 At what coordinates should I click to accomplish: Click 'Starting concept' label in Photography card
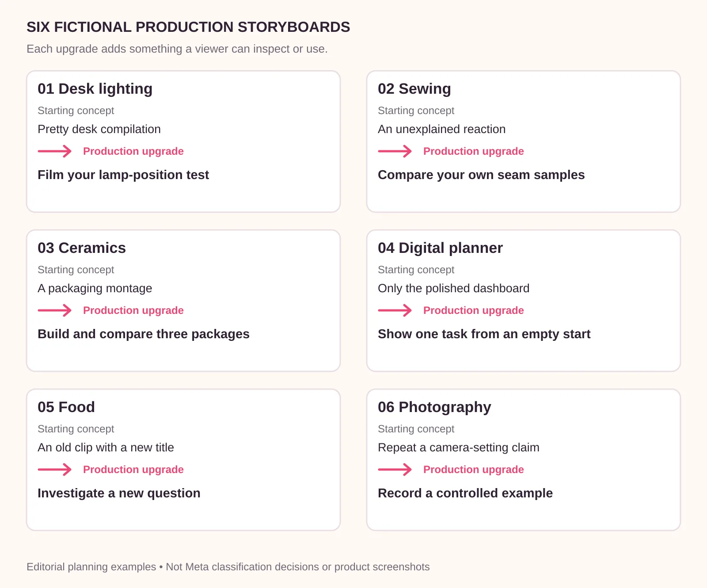416,429
